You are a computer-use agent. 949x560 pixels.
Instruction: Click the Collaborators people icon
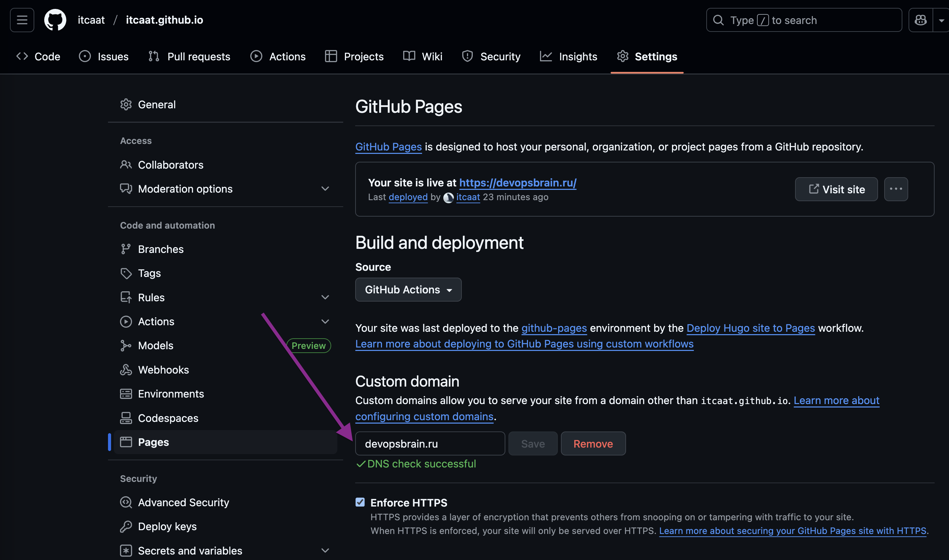tap(126, 165)
